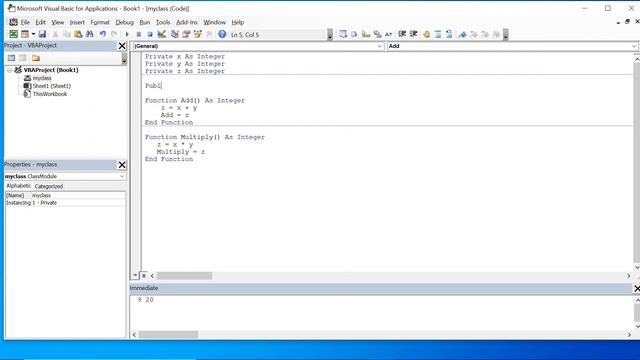Comment Block toolbar icon
This screenshot has width=640, height=360.
[438, 34]
